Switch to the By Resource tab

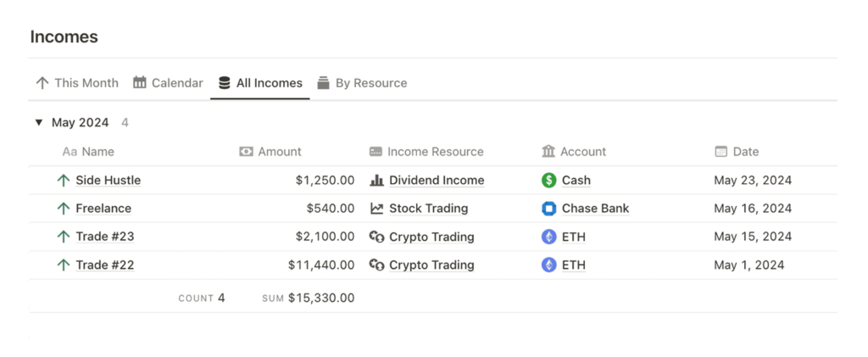pos(362,83)
